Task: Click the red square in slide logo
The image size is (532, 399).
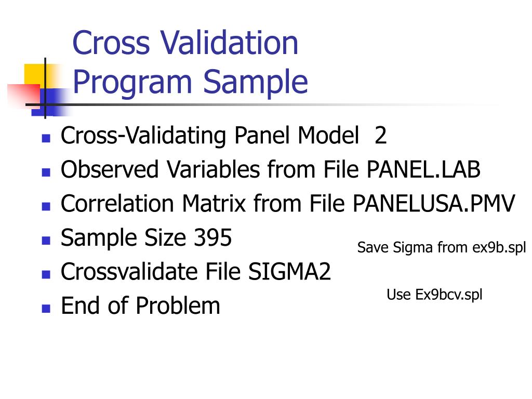Action: coord(23,96)
